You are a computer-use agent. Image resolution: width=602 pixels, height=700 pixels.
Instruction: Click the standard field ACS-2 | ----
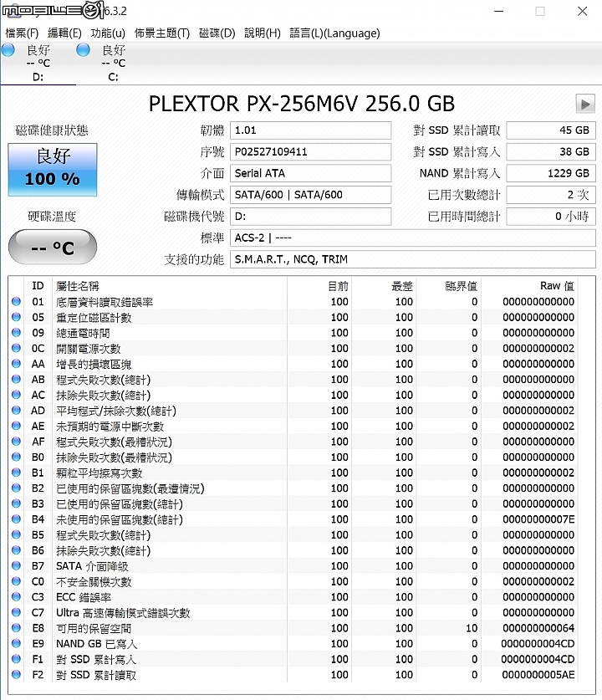(413, 238)
